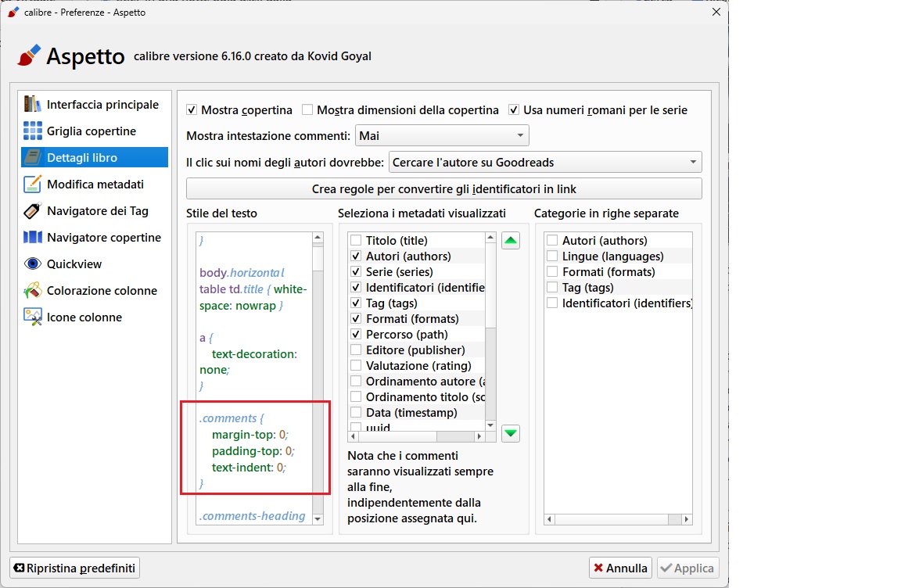Switch to Colorazione colonne section
The image size is (901, 588).
click(x=95, y=291)
